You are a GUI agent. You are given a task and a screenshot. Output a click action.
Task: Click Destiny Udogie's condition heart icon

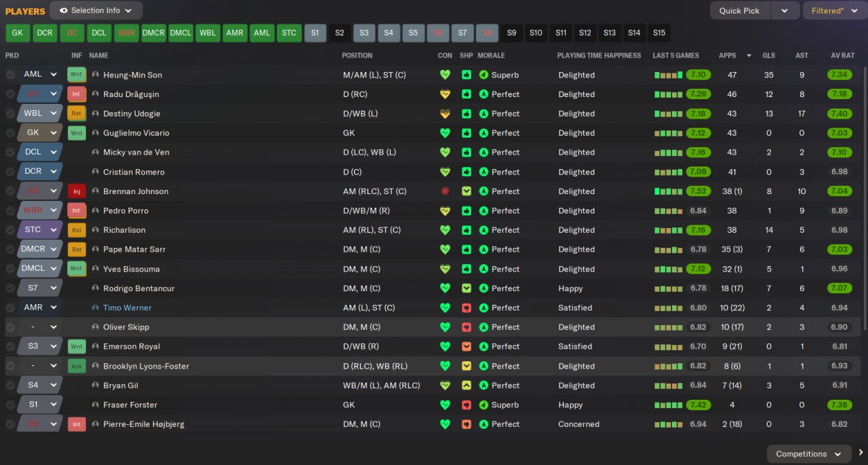(x=445, y=113)
